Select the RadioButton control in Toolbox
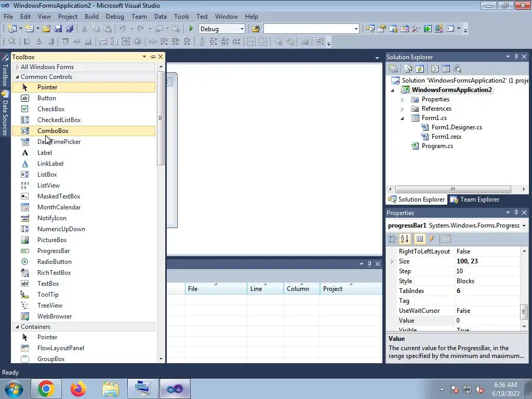 (x=84, y=262)
